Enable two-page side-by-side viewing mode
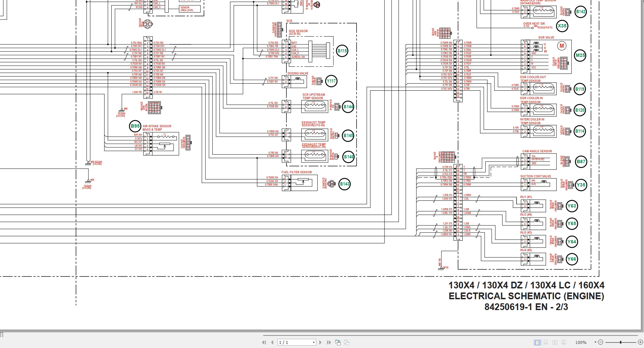 tap(555, 343)
